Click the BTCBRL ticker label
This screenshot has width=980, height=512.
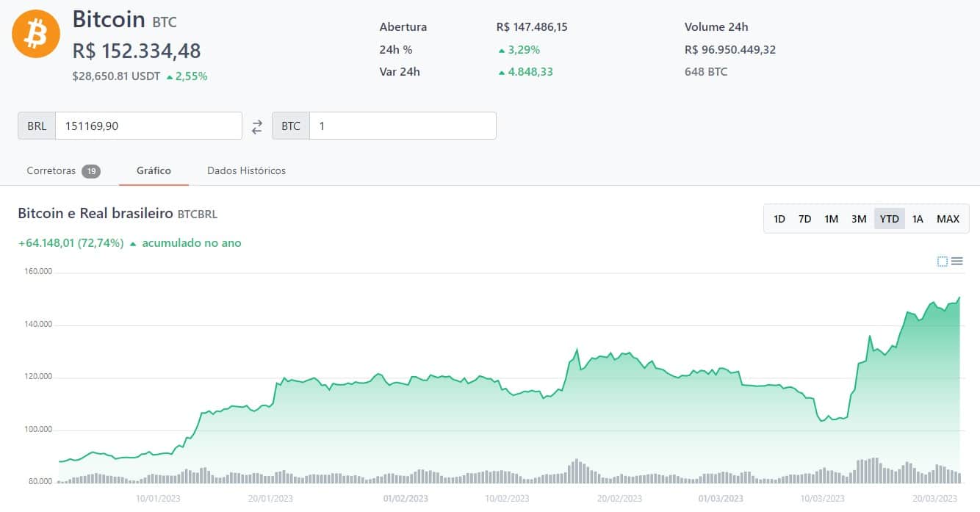point(198,214)
